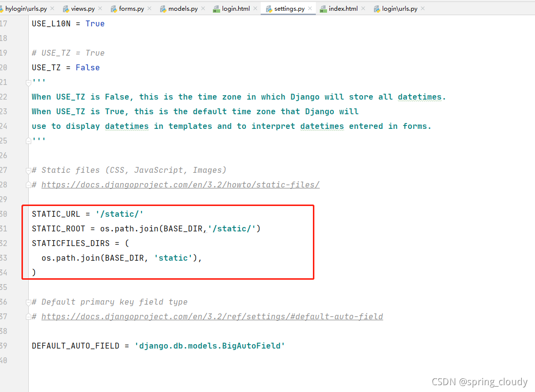Click the STATIC_ROOT variable name
Image resolution: width=535 pixels, height=392 pixels.
(x=59, y=228)
